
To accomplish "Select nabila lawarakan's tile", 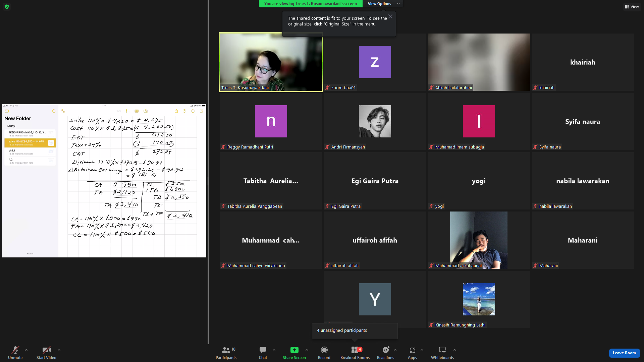I will tap(583, 181).
